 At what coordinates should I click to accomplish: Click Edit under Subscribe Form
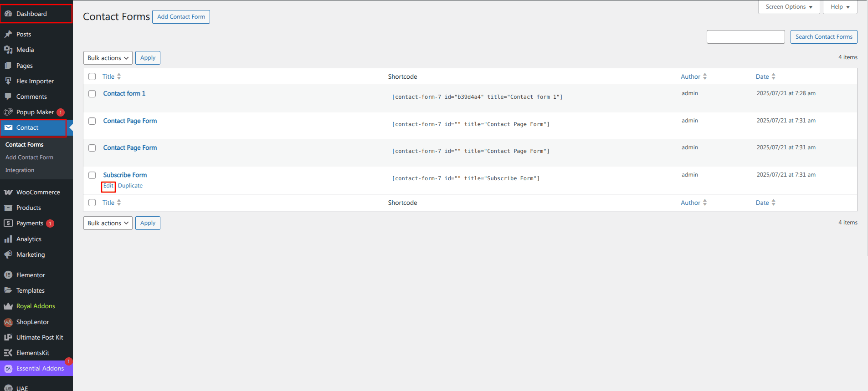(108, 186)
